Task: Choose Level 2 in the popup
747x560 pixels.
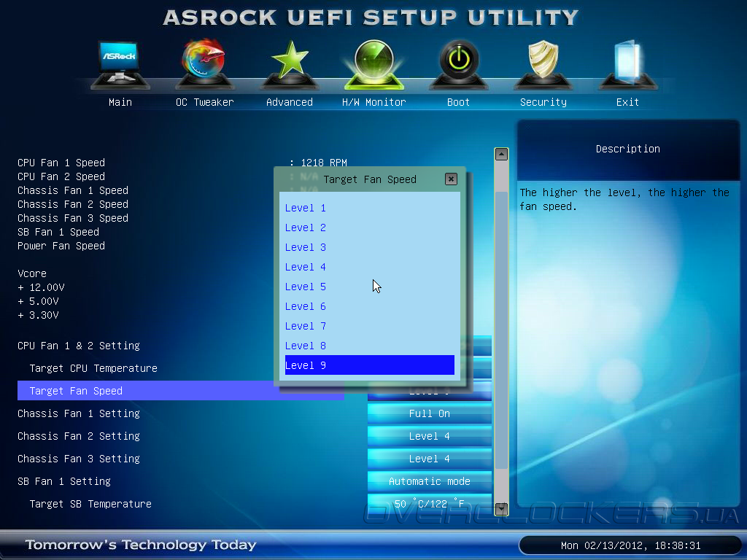Action: click(369, 227)
